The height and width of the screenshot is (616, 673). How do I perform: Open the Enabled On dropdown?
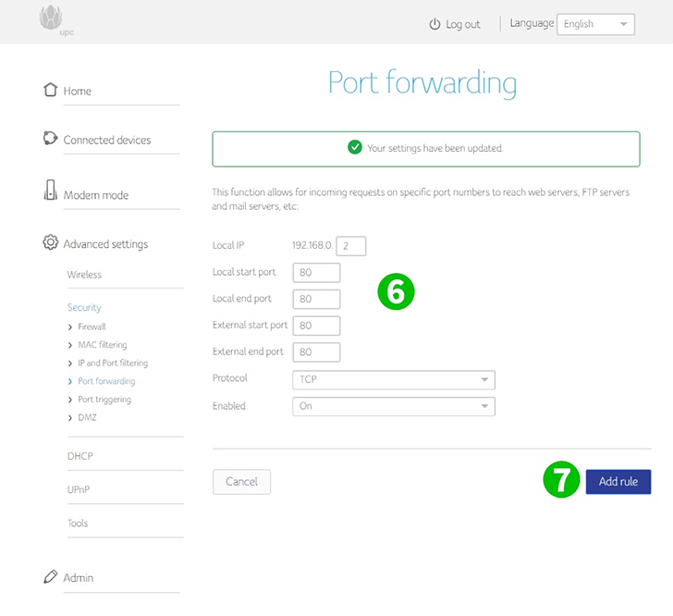(394, 406)
